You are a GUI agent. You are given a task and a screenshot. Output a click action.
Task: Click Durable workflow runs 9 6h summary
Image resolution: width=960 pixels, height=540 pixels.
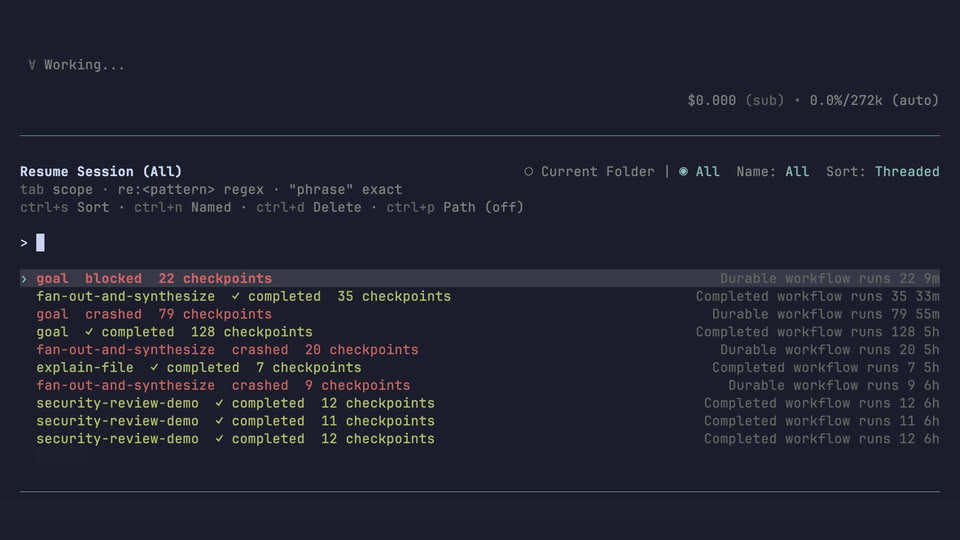coord(834,385)
